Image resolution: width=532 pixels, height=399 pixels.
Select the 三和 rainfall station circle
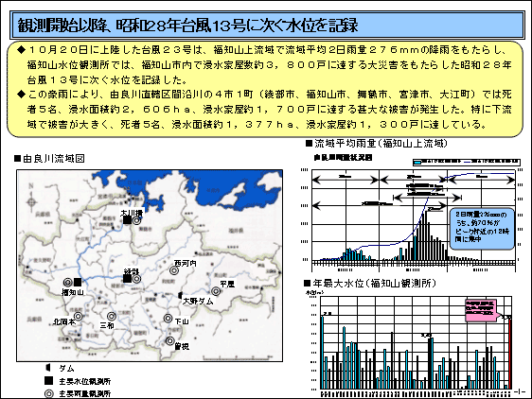point(112,317)
